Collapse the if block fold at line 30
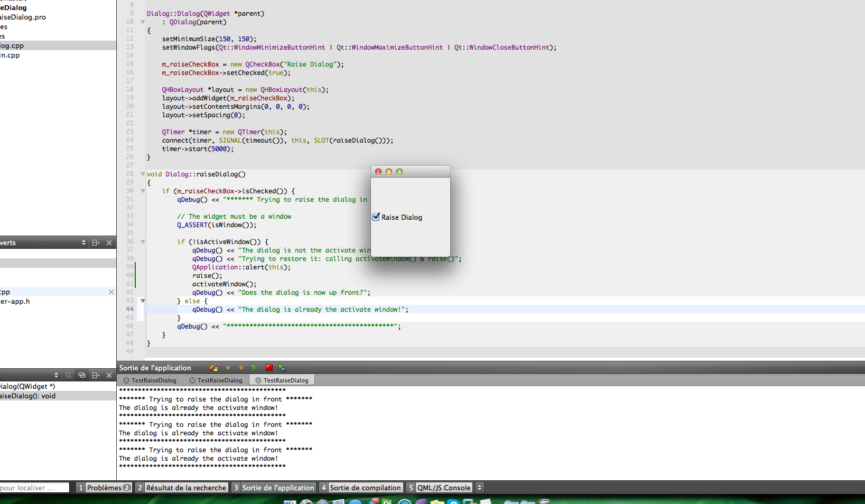Viewport: 865px width, 504px height. tap(143, 191)
